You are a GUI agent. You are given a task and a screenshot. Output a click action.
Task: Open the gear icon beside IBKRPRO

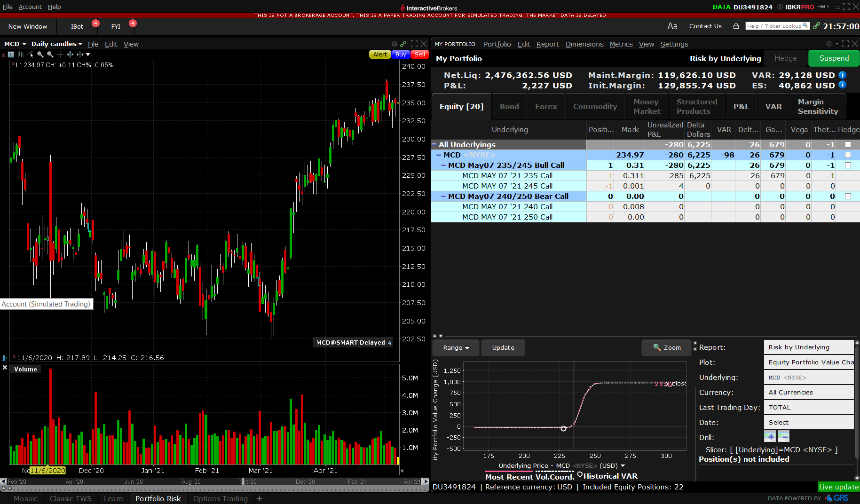coord(780,7)
